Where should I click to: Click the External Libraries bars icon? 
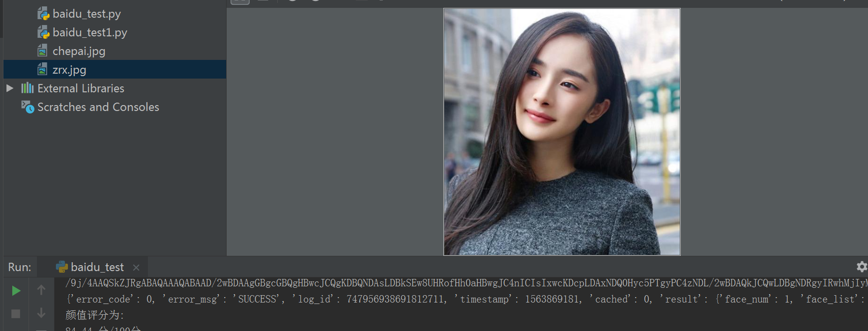(x=28, y=88)
